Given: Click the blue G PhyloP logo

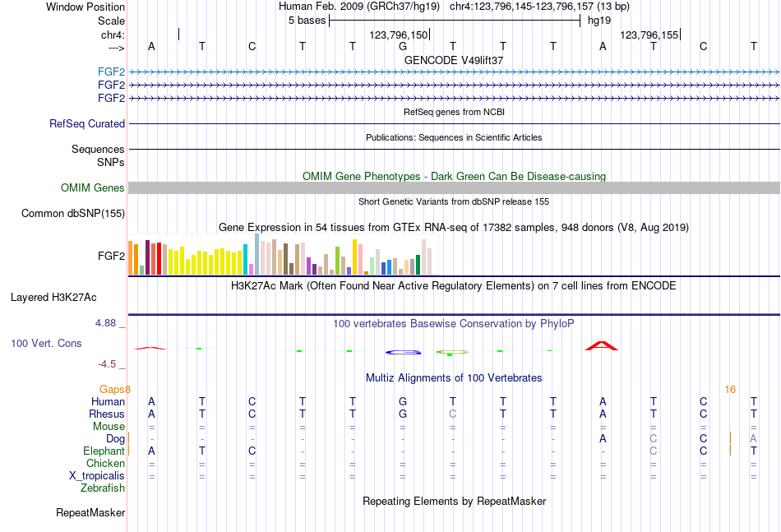Looking at the screenshot, I should (x=403, y=352).
